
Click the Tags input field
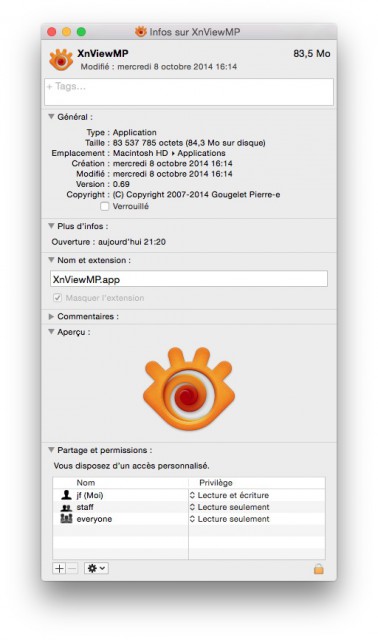tap(189, 92)
